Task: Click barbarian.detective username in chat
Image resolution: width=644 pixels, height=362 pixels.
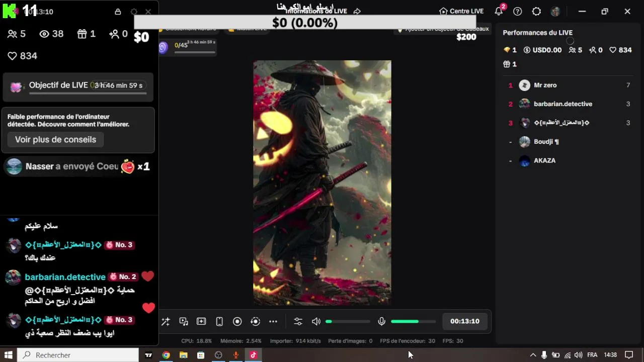Action: point(65,277)
